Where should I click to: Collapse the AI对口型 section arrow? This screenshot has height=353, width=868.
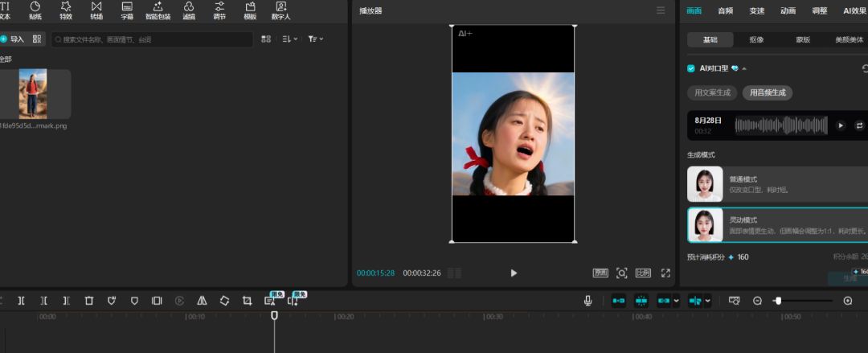point(744,68)
